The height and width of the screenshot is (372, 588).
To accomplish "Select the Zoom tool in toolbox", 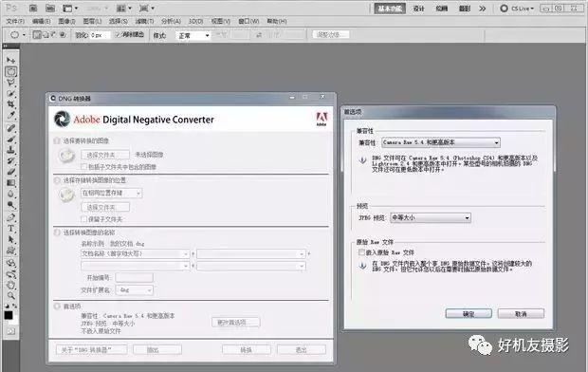I will [x=10, y=296].
